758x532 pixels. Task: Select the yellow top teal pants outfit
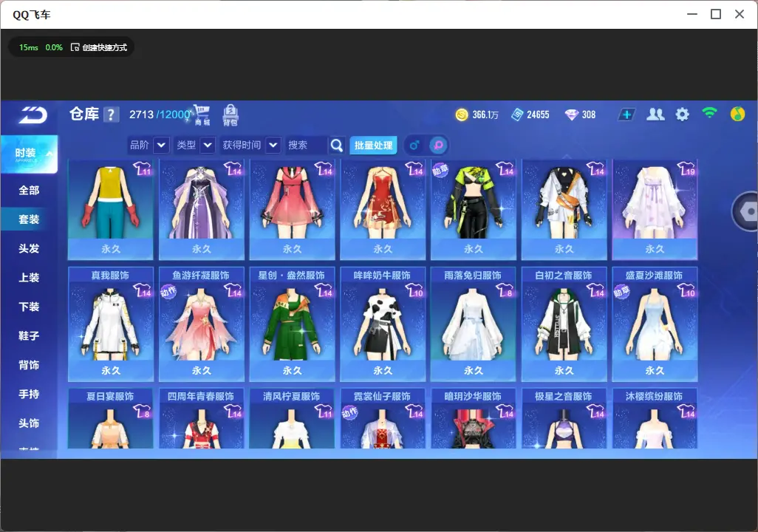click(111, 209)
